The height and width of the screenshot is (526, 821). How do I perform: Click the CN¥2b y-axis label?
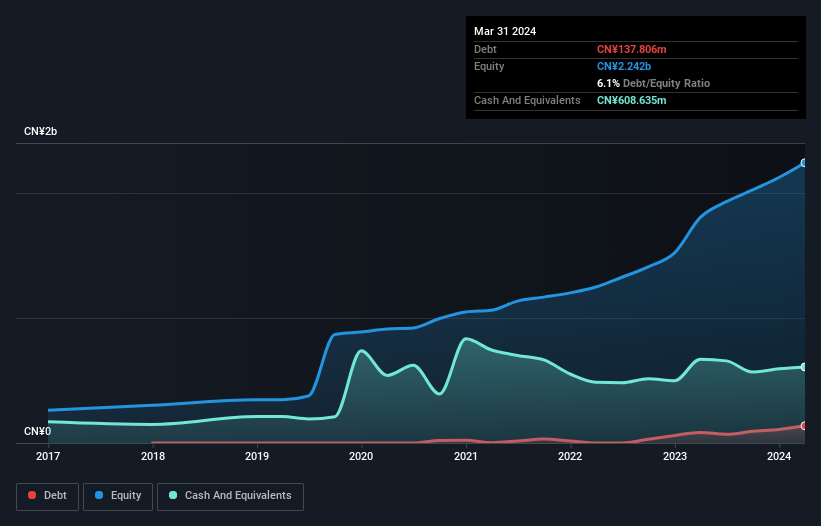(40, 131)
